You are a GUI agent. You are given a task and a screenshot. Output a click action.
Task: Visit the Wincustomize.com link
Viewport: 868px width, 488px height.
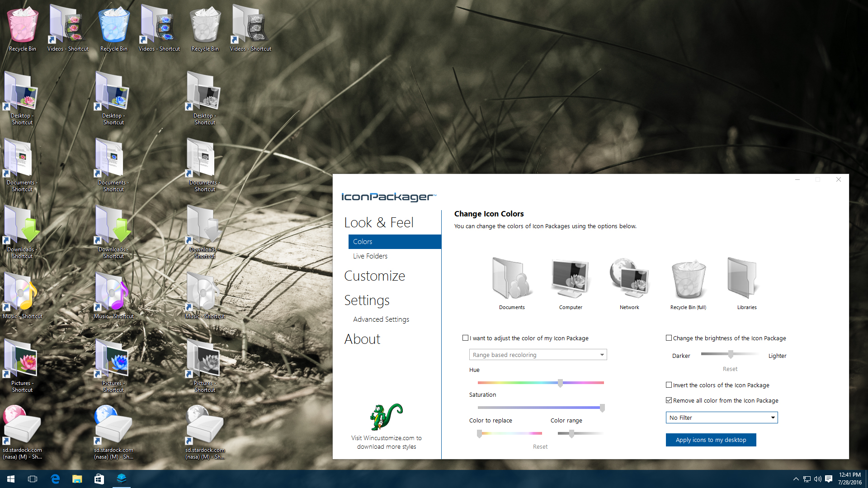(x=386, y=442)
